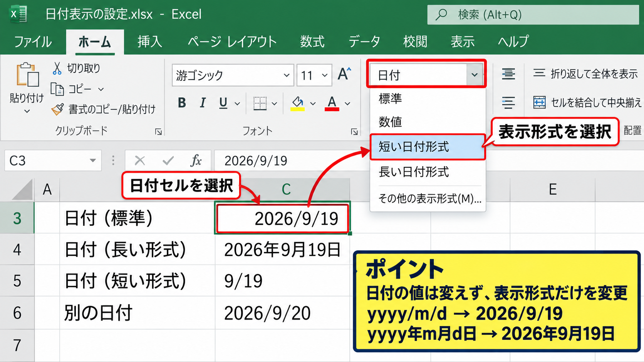
Task: Switch to the 挿入 tab
Action: tap(150, 42)
